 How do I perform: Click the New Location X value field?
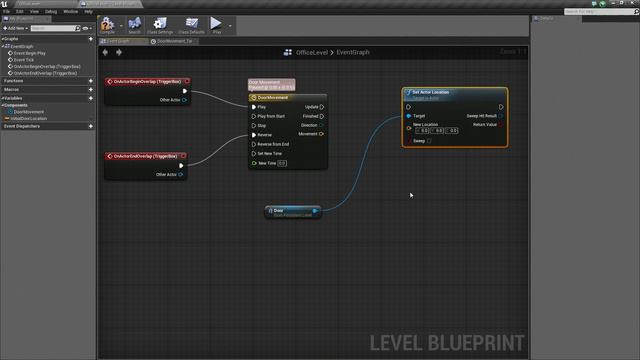click(x=422, y=131)
